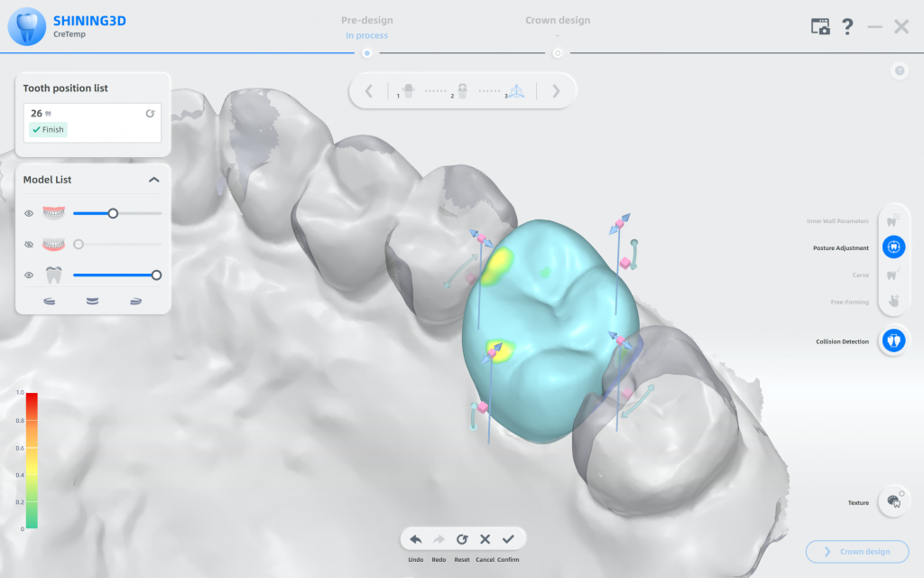Toggle Collision Detection icon
This screenshot has width=924, height=578.
[x=893, y=340]
